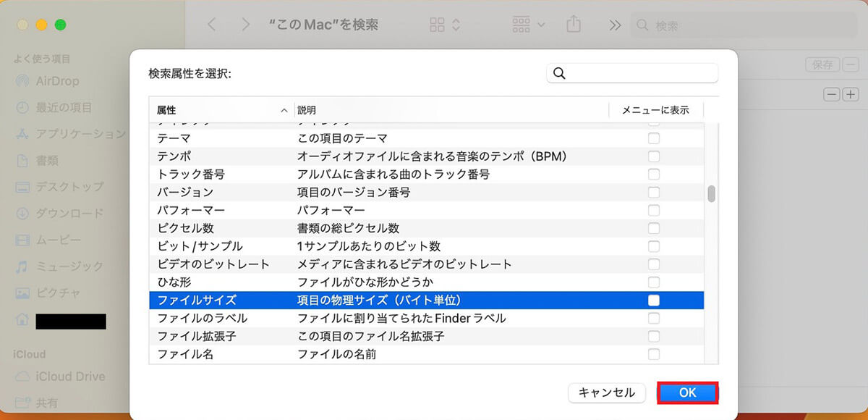
Task: Open ダウンロード in sidebar
Action: point(60,213)
